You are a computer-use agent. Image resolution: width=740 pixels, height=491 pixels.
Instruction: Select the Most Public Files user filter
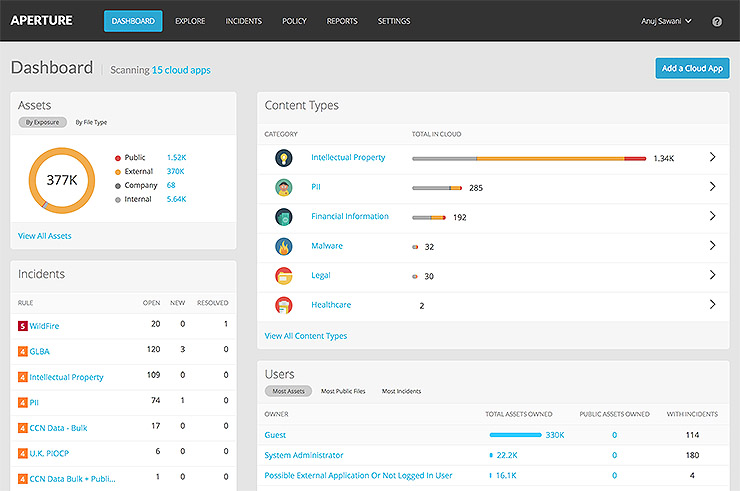click(x=342, y=391)
